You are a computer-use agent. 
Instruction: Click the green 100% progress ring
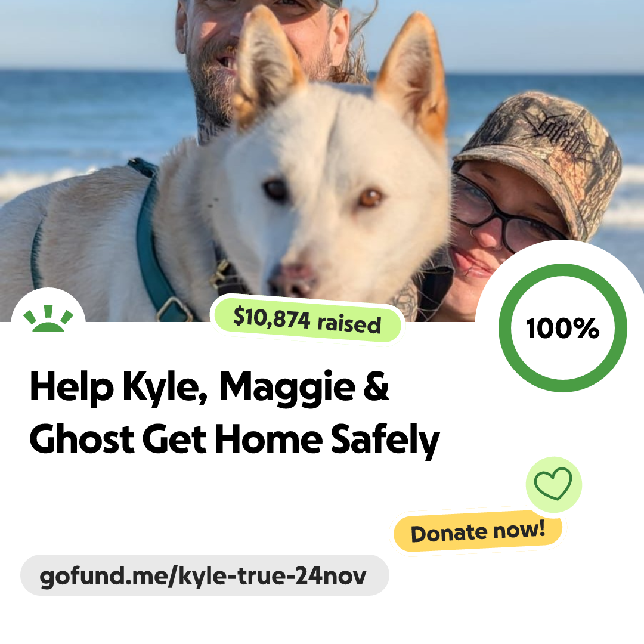[563, 328]
